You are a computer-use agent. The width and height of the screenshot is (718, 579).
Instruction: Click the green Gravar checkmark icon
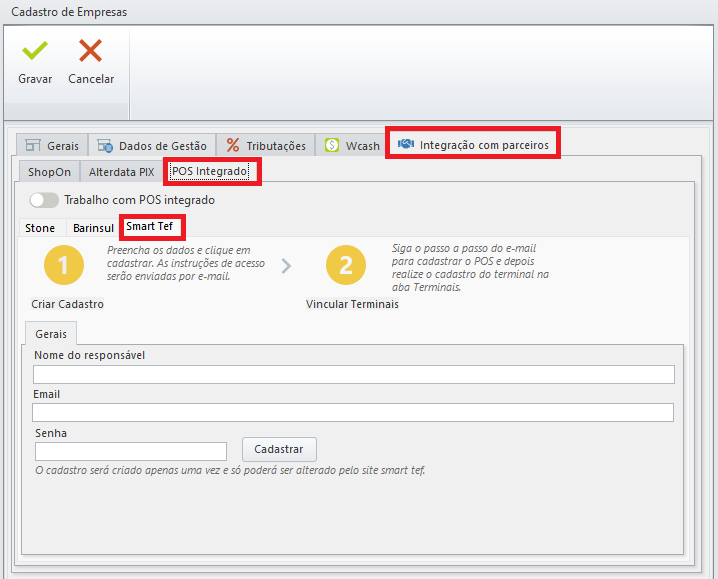(35, 50)
